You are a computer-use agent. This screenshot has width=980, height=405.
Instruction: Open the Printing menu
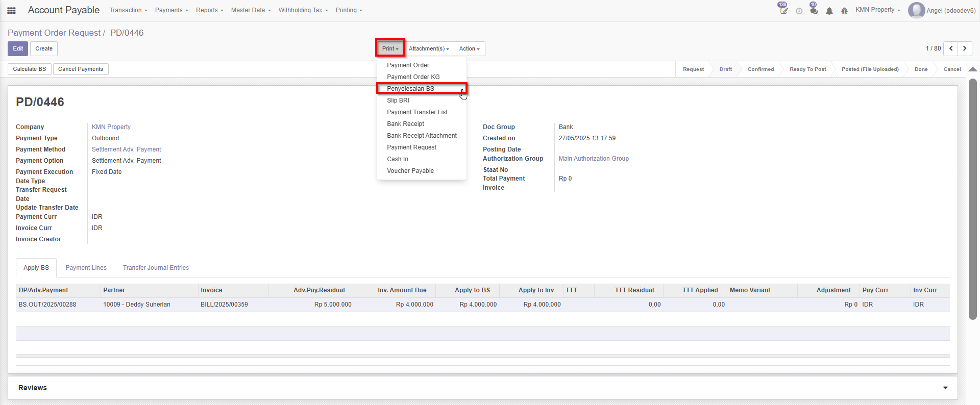coord(349,10)
